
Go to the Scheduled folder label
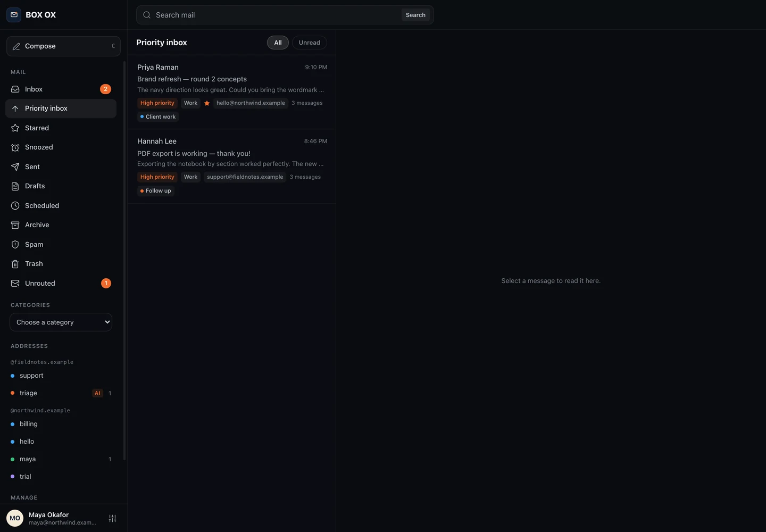tap(42, 206)
